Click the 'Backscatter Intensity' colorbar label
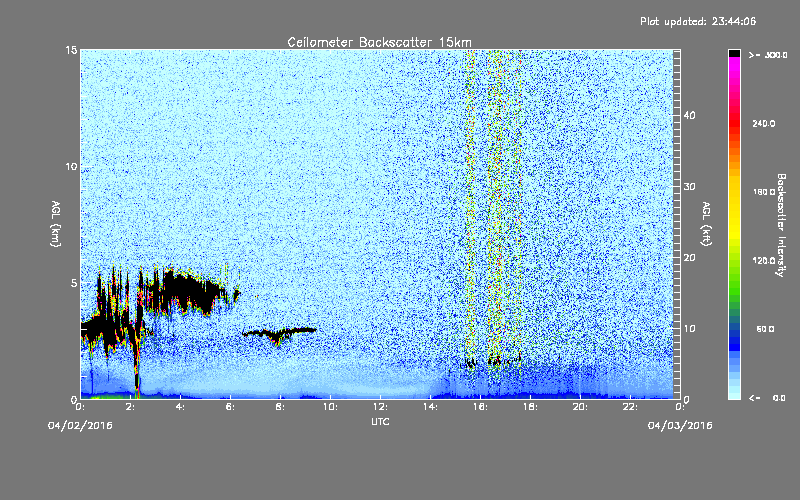800x500 pixels. [781, 224]
